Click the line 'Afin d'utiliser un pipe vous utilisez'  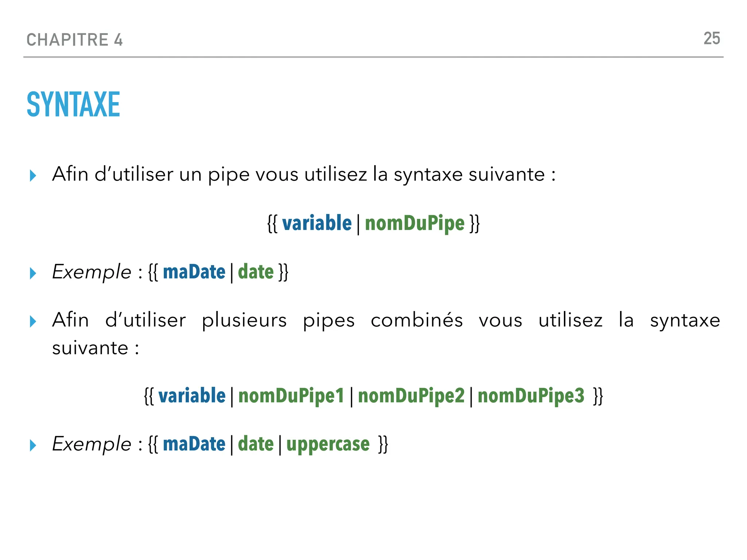coord(304,175)
